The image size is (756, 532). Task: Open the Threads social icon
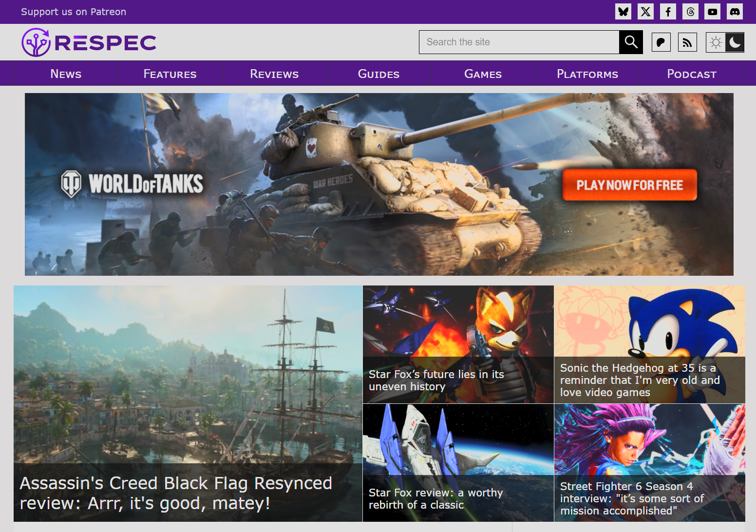click(690, 12)
